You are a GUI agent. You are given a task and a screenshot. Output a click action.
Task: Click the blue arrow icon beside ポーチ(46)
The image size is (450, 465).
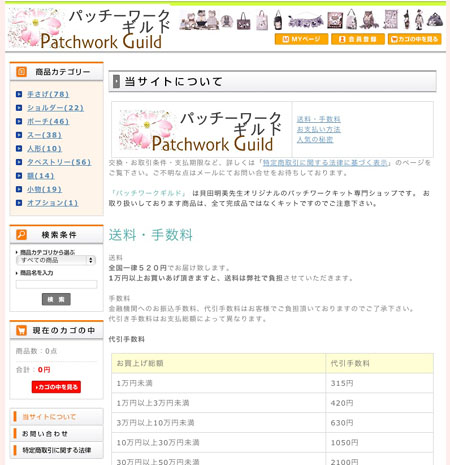19,121
